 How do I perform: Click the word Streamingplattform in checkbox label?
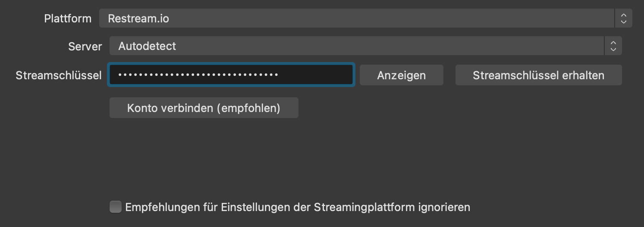pos(364,207)
